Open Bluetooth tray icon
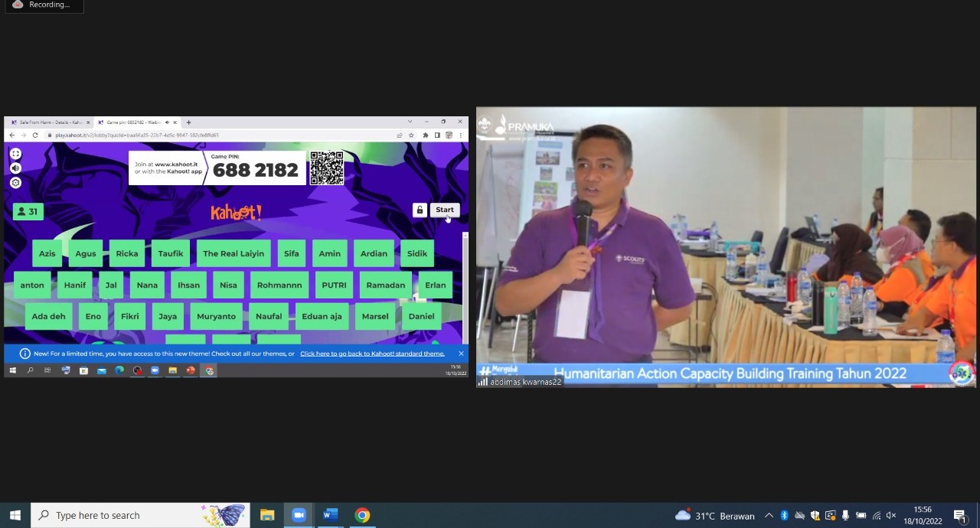The image size is (980, 528). pos(785,516)
